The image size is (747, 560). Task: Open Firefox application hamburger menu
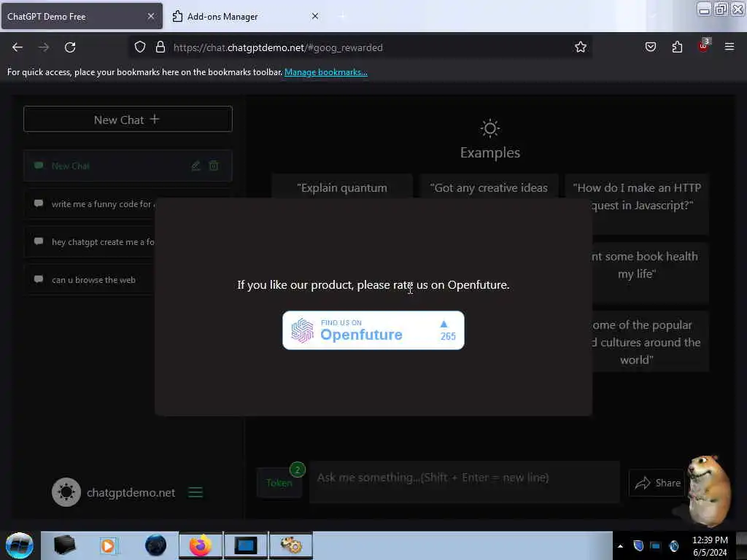[729, 47]
